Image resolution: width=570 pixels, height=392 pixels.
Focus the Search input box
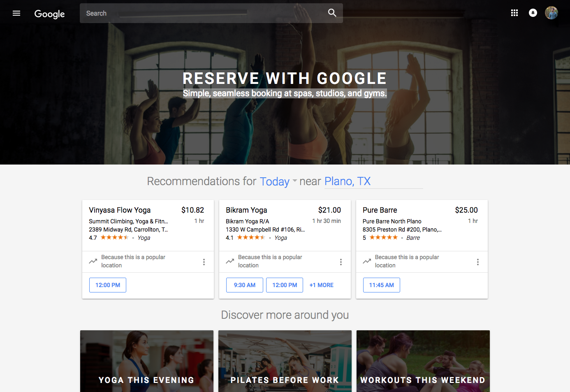[211, 13]
